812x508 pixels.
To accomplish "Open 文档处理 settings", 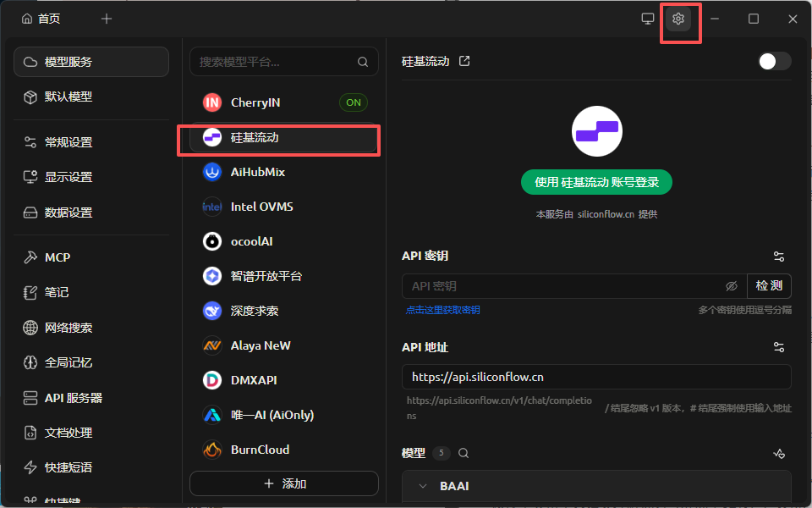I will tap(91, 433).
